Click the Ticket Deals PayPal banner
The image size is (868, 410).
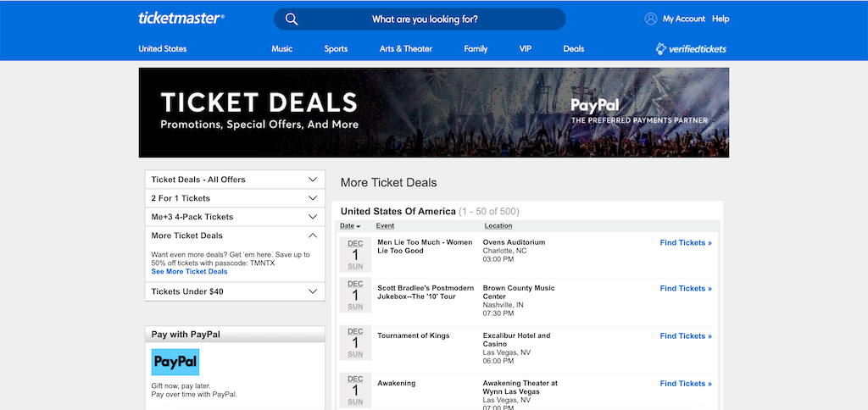(433, 113)
